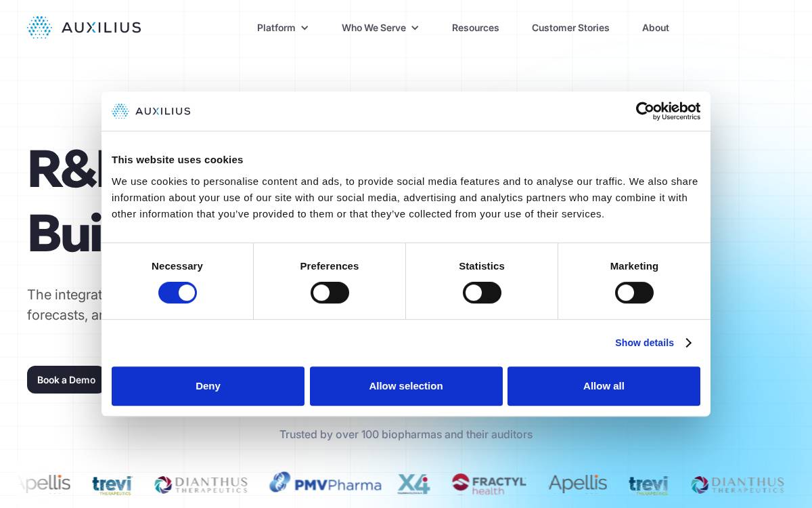
Task: Click the Auxilius logo in the cookie dialog
Action: tap(151, 111)
